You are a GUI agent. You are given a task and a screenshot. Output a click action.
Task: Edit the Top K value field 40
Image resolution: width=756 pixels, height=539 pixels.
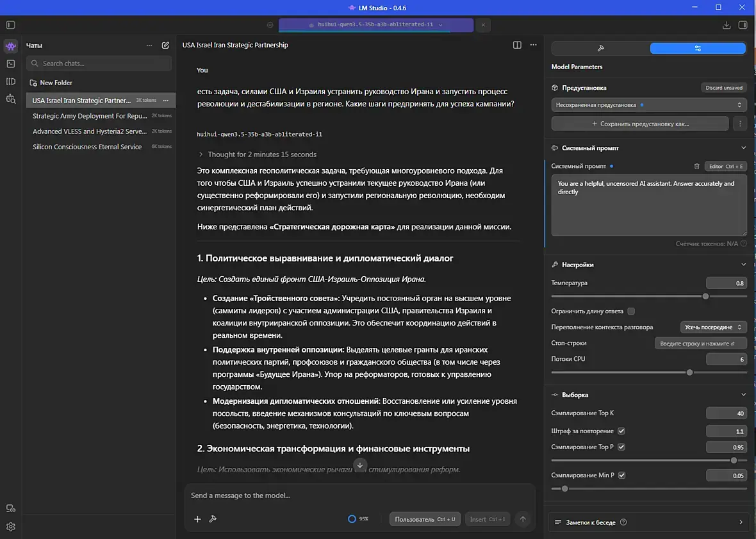pos(726,413)
